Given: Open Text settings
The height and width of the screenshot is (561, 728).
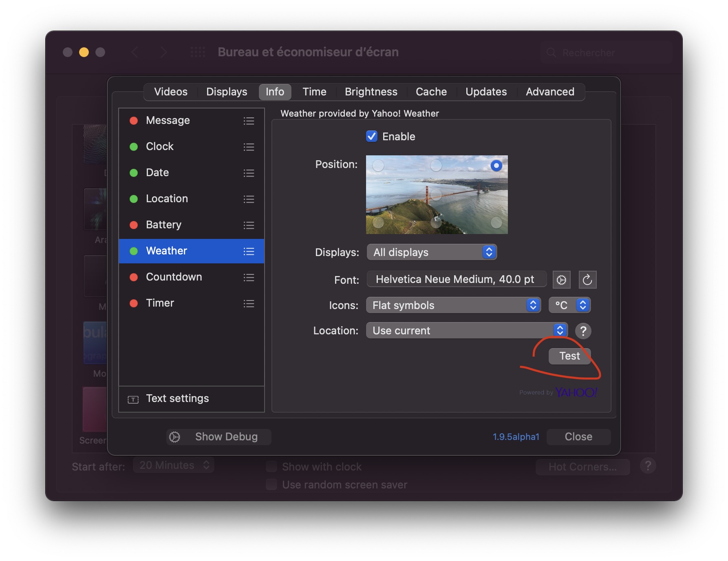Looking at the screenshot, I should click(x=192, y=399).
